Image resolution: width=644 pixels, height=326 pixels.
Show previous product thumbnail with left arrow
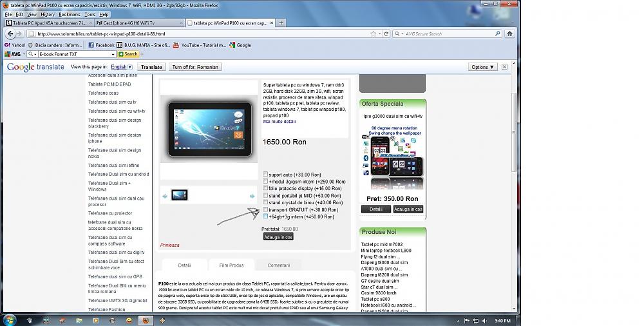pos(166,196)
